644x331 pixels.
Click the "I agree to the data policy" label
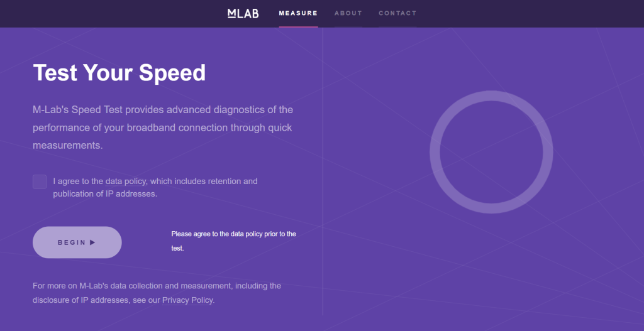coord(155,181)
